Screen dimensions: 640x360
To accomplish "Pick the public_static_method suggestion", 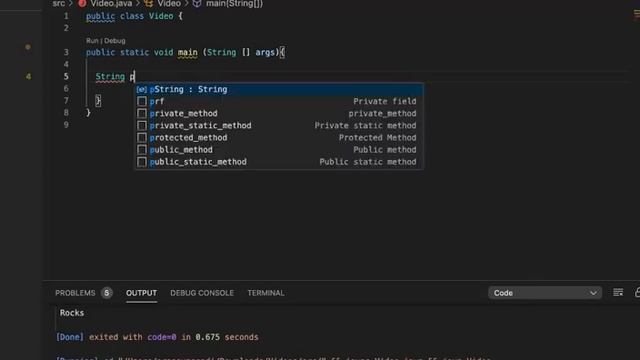I will (280, 162).
